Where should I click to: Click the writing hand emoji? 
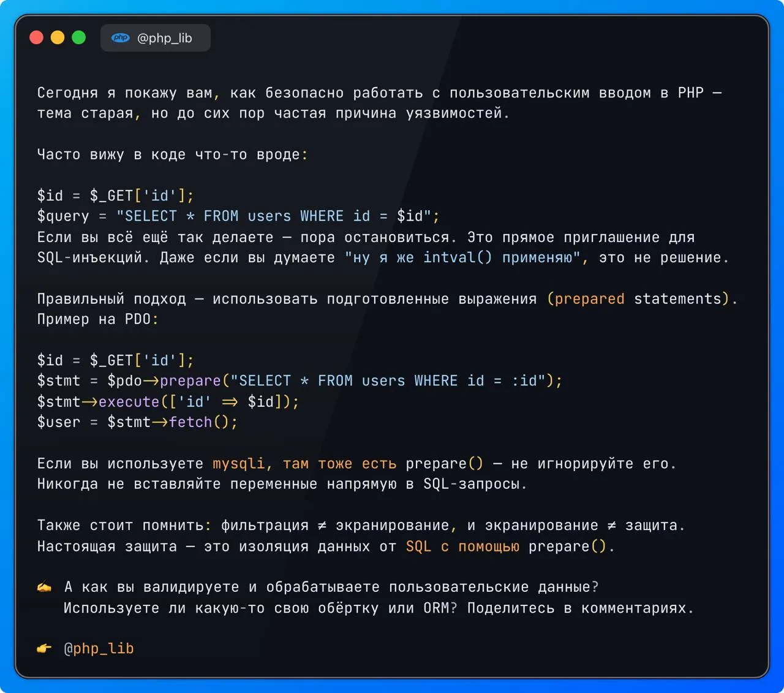[44, 587]
